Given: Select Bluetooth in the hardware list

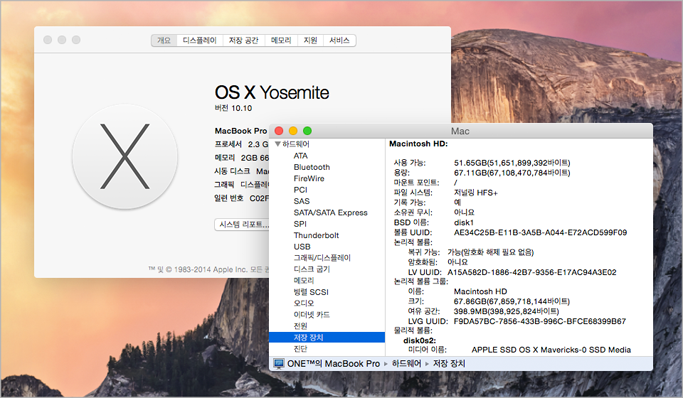Looking at the screenshot, I should coord(312,167).
